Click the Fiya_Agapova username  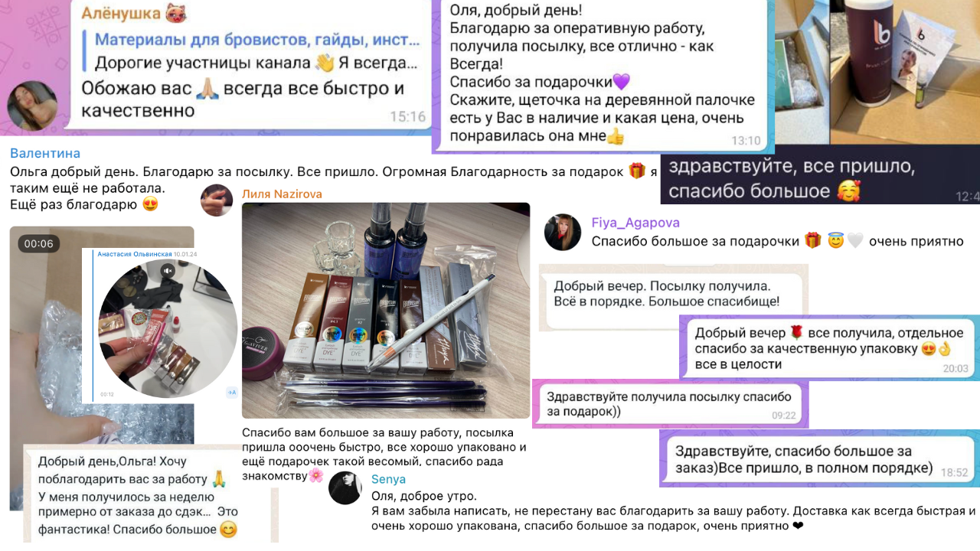[635, 223]
